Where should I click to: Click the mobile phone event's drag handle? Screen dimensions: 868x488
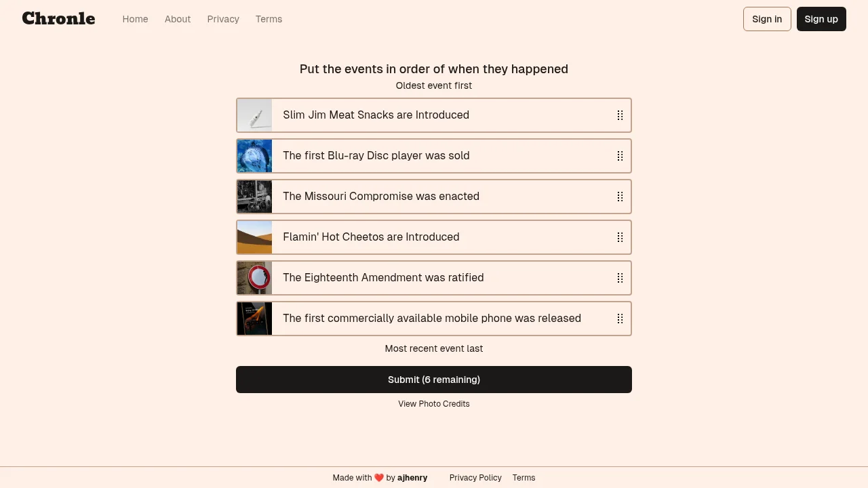pyautogui.click(x=620, y=319)
